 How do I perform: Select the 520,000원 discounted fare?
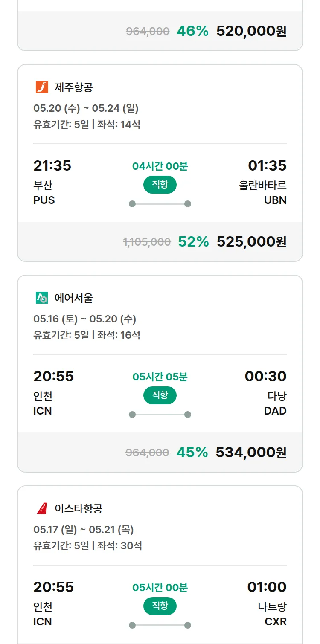tap(251, 31)
